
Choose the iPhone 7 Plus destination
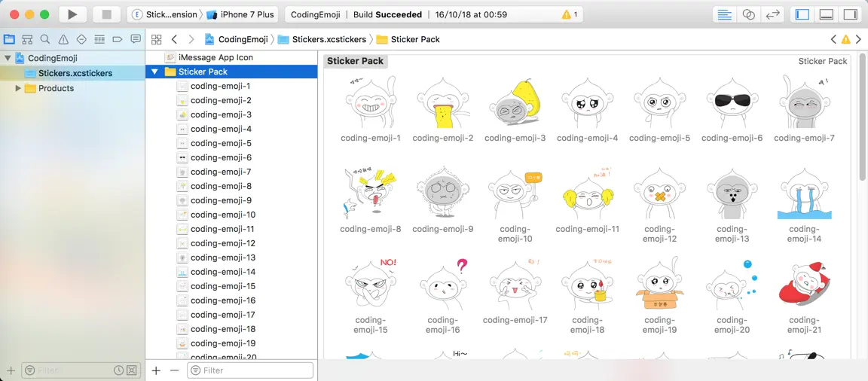[x=240, y=15]
